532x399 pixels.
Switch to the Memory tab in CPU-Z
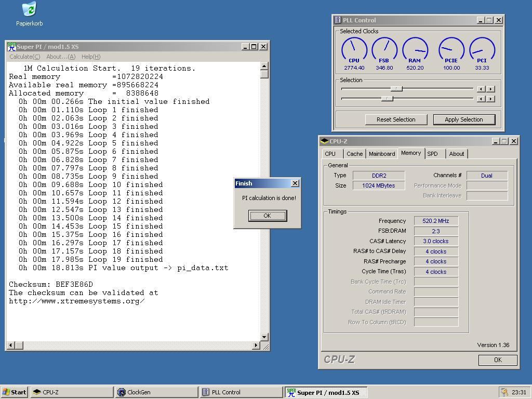coord(411,153)
